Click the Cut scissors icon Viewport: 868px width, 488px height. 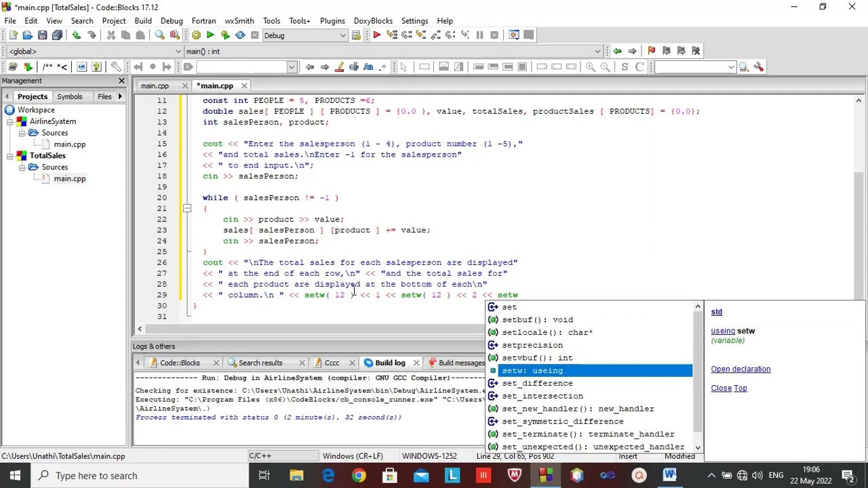pos(111,35)
